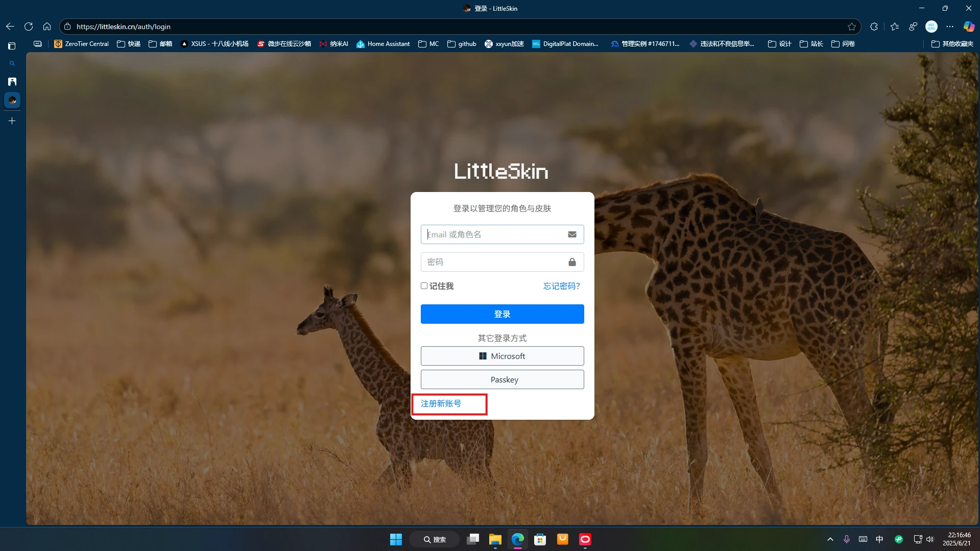Viewport: 980px width, 551px height.
Task: Open the favorites list
Action: point(895,27)
